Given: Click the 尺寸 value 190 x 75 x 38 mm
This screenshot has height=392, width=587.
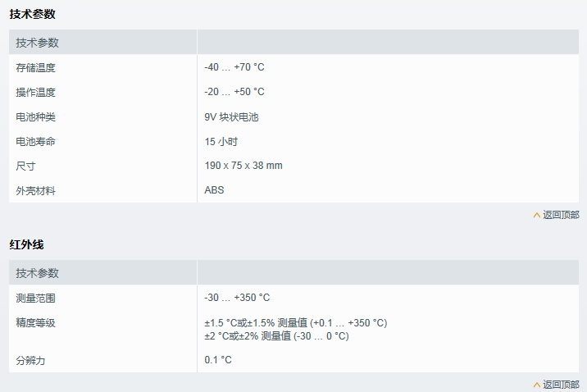Looking at the screenshot, I should [x=243, y=166].
